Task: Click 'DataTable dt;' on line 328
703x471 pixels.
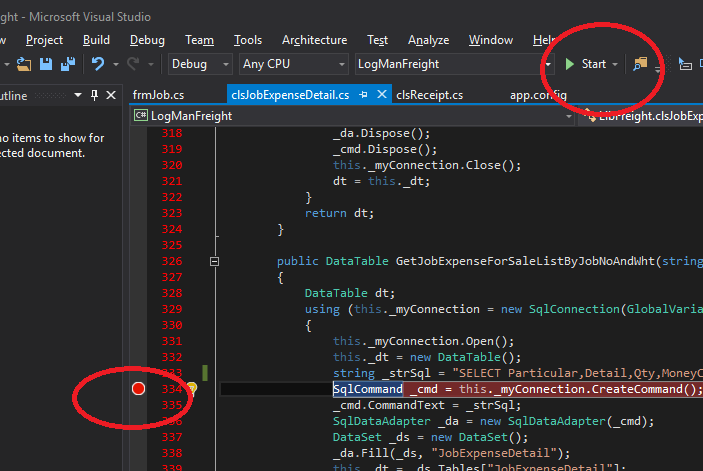Action: (350, 293)
